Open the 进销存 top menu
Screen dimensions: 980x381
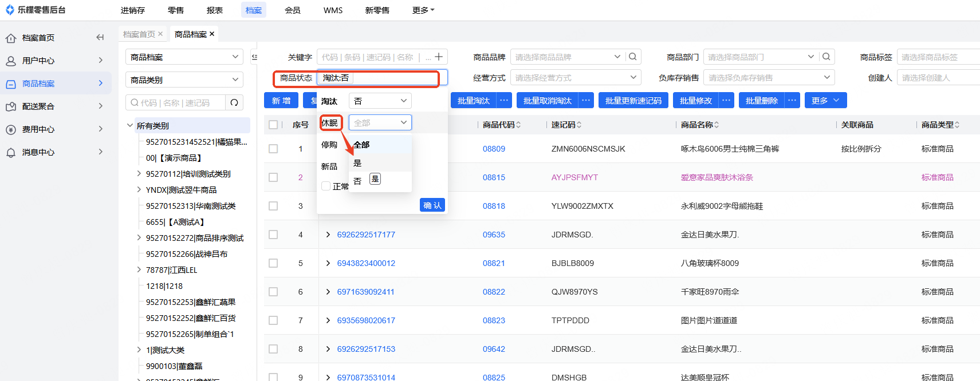tap(133, 10)
